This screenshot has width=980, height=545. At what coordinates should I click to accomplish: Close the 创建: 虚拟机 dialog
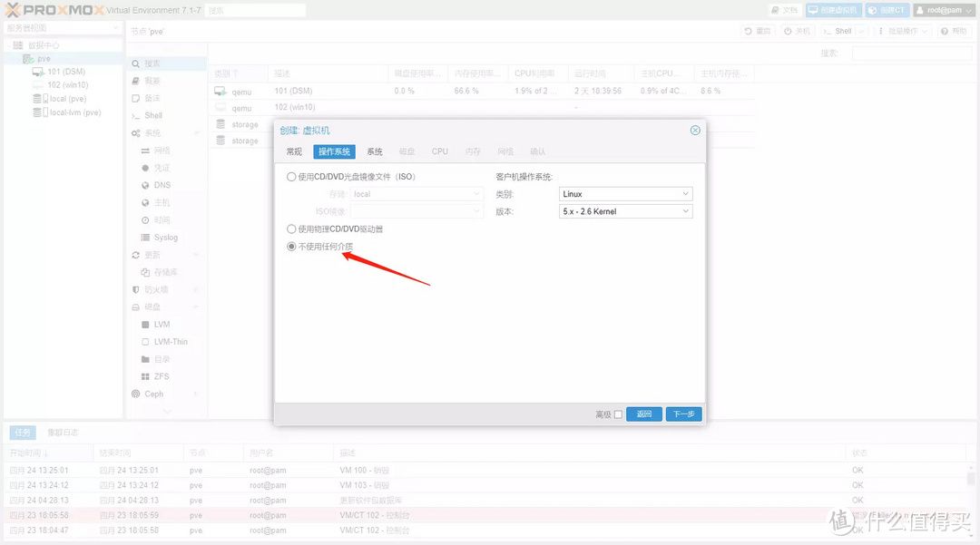click(695, 130)
